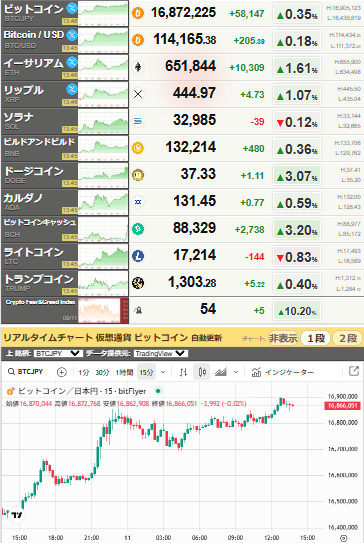Select the 1時間 interval
Image resolution: width=364 pixels, height=543 pixels.
click(124, 372)
